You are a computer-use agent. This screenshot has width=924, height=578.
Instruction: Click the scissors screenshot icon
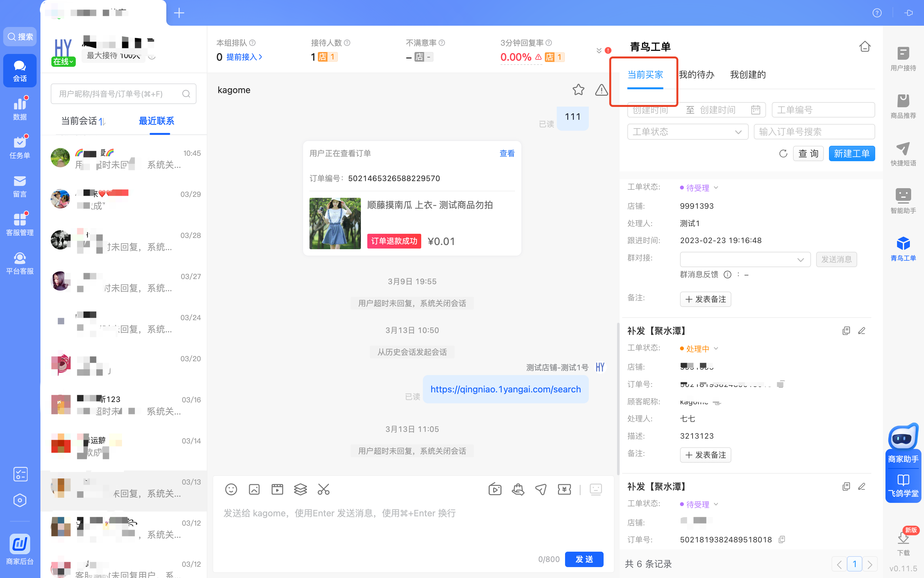(x=323, y=489)
